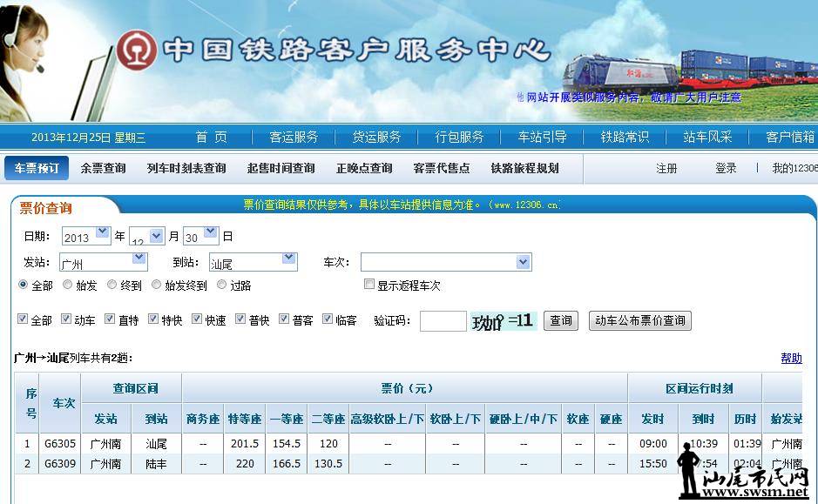This screenshot has height=504, width=818.
Task: Expand the 发站 departure station dropdown
Action: (x=104, y=262)
